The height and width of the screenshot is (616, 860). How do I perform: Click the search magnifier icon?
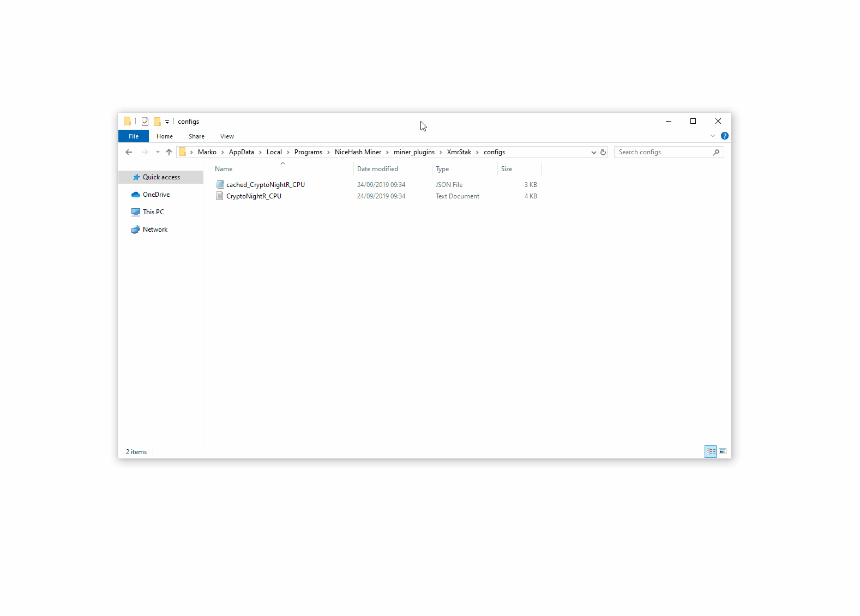point(716,152)
